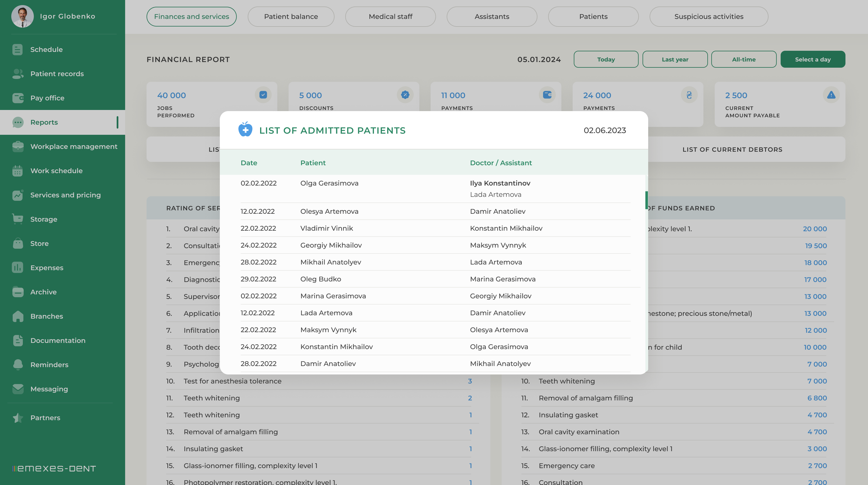Image resolution: width=868 pixels, height=485 pixels.
Task: Click the apple medical icon in dialog header
Action: pyautogui.click(x=245, y=129)
